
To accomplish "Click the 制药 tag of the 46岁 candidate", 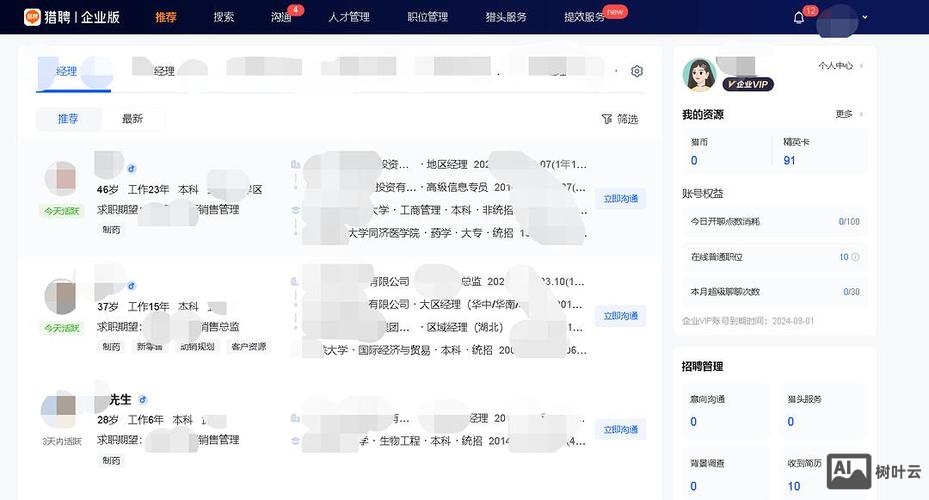I will [x=111, y=230].
